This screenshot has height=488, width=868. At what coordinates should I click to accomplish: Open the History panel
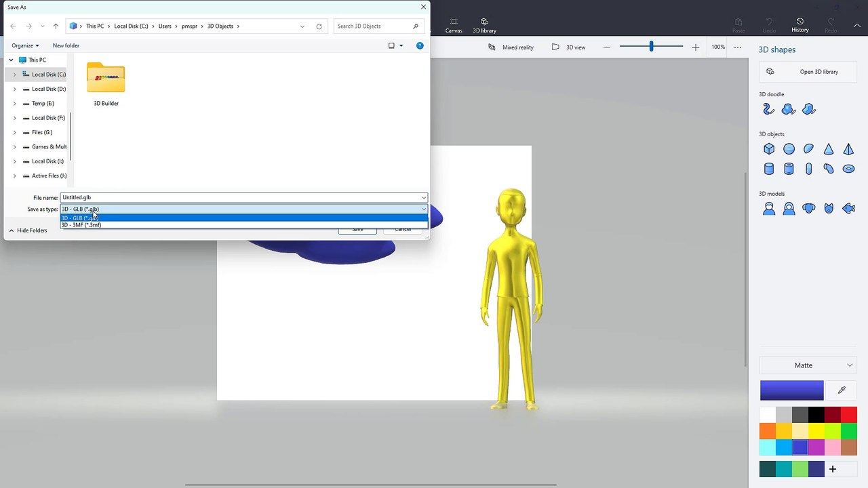coord(800,25)
